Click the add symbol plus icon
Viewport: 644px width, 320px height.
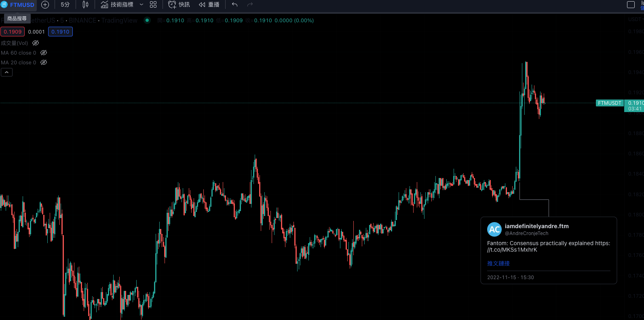[x=45, y=5]
